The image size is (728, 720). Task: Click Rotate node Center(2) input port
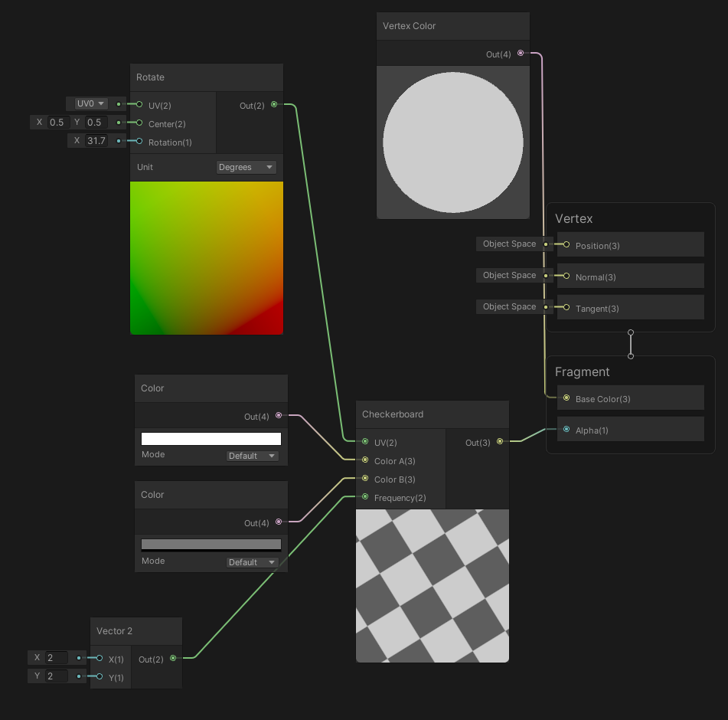(139, 123)
